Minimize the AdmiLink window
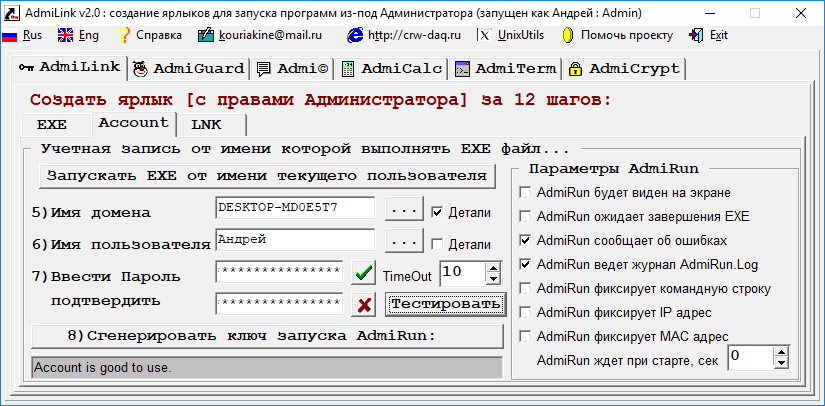The height and width of the screenshot is (406, 825). click(x=710, y=13)
